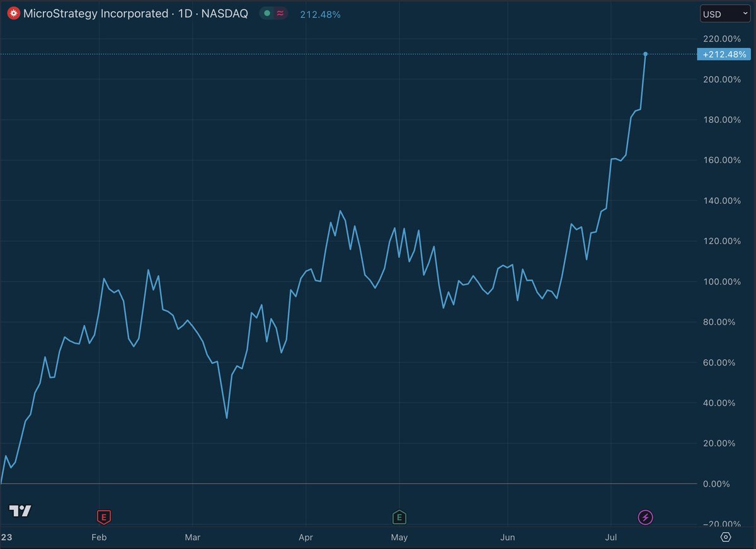Click the 160.00% axis label
The width and height of the screenshot is (756, 549).
point(722,160)
